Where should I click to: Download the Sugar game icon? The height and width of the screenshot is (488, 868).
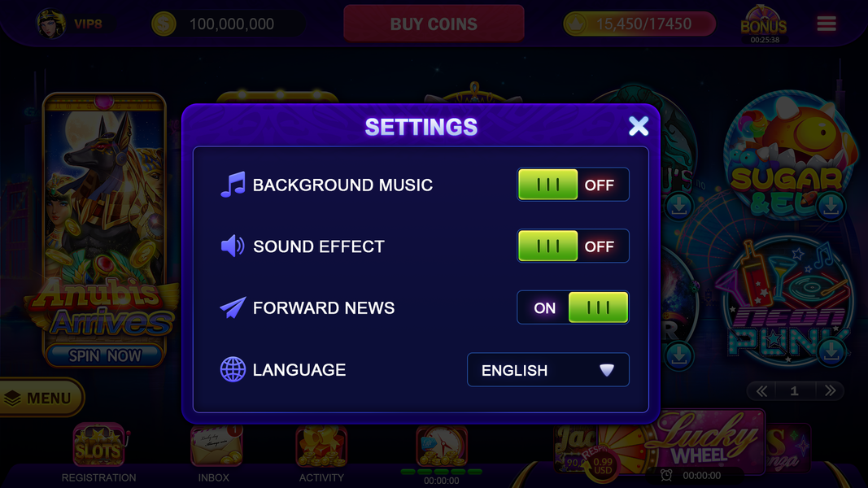pyautogui.click(x=831, y=207)
